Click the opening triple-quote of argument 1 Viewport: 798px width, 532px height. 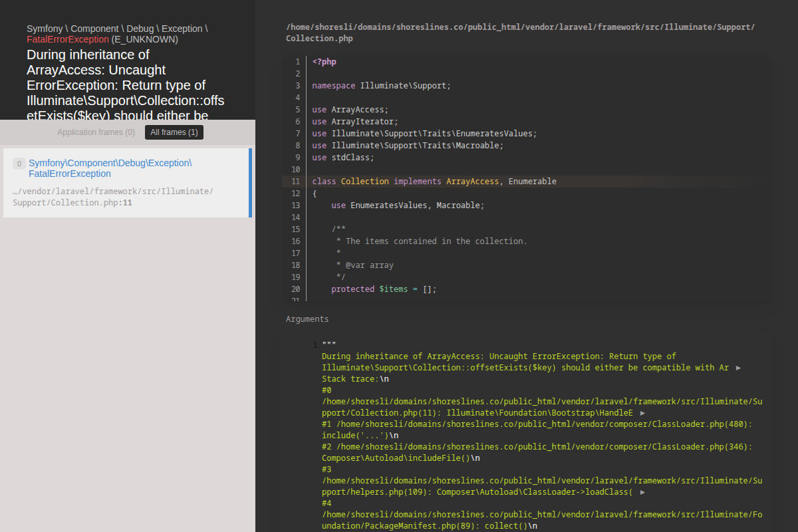click(329, 344)
